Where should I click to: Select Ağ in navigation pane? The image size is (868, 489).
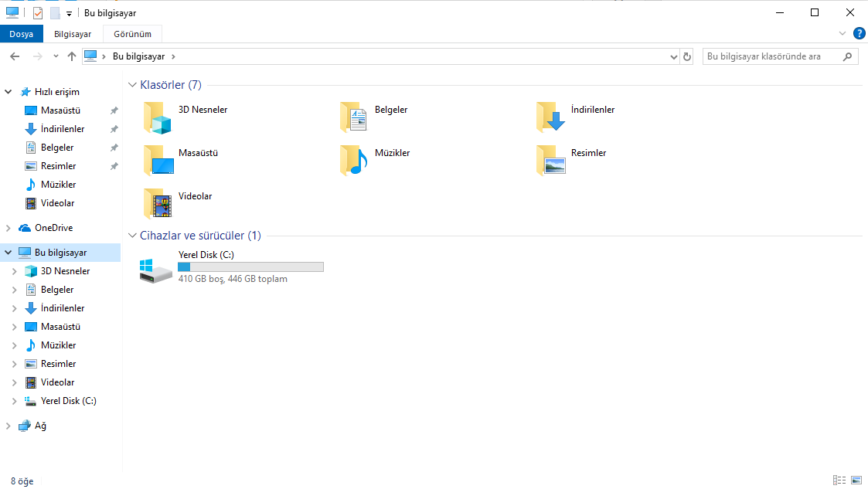click(40, 426)
